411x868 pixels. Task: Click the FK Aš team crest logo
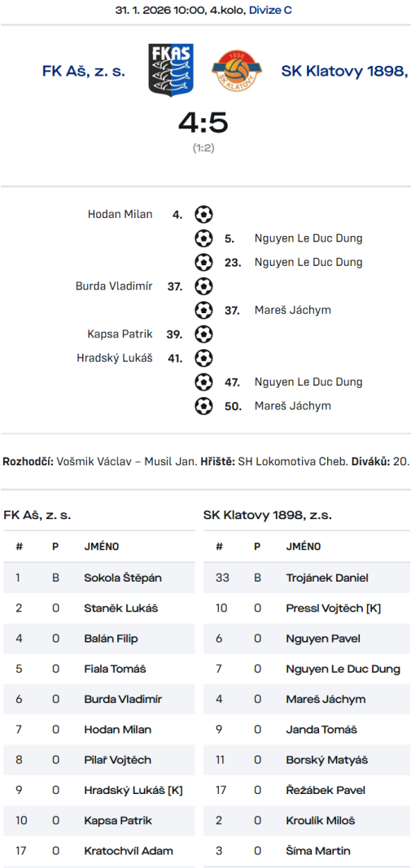pyautogui.click(x=171, y=71)
